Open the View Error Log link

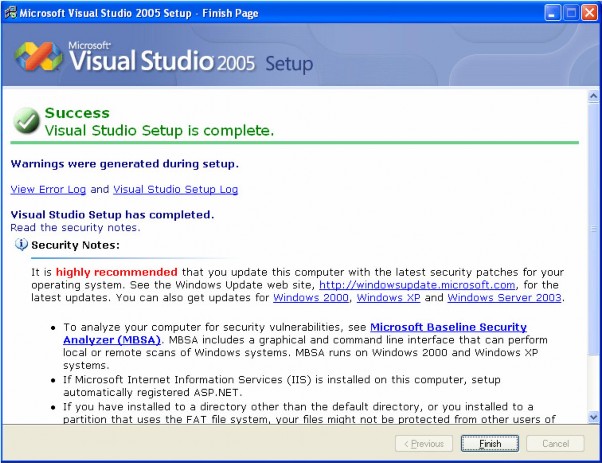pos(48,189)
